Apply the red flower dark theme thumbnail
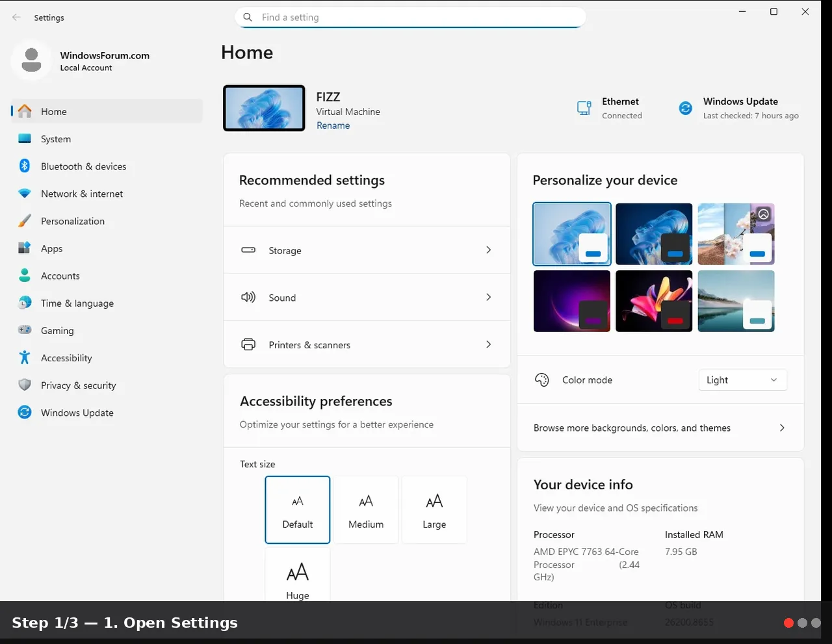 (x=654, y=301)
